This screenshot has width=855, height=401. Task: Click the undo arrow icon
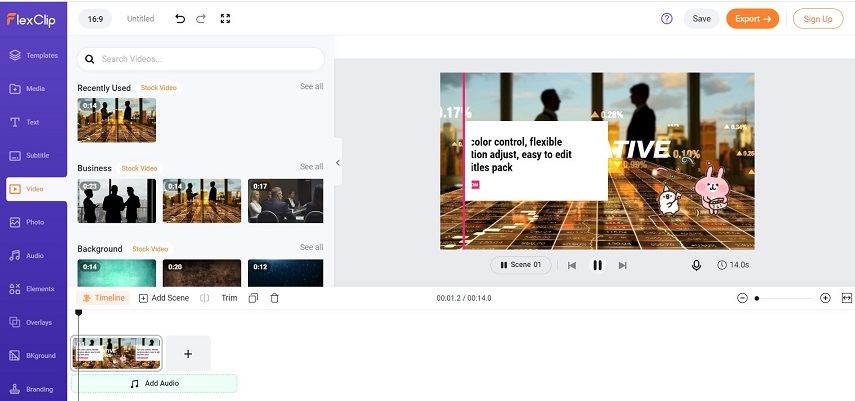click(x=180, y=19)
